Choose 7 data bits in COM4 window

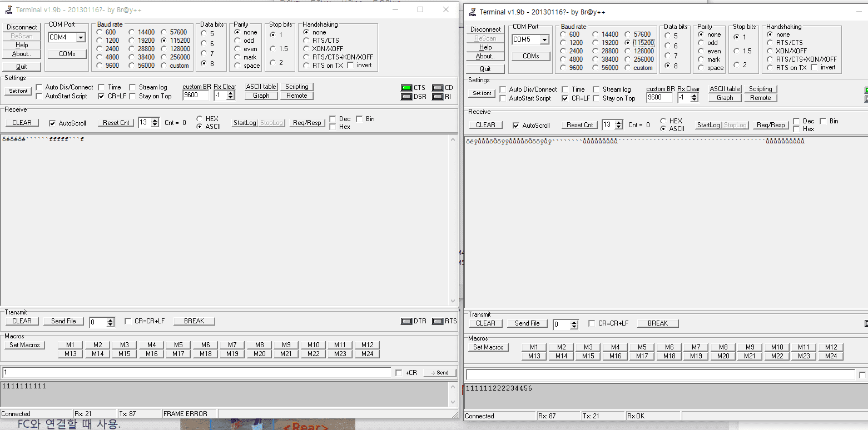[x=204, y=53]
